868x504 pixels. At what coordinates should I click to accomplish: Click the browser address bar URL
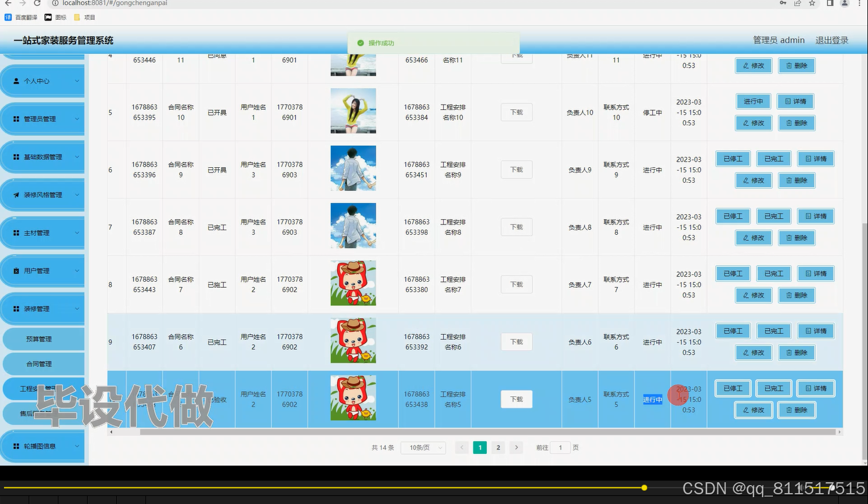click(115, 3)
